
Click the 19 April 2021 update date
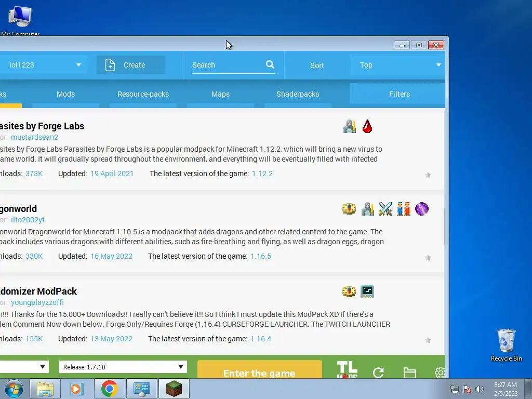[112, 174]
